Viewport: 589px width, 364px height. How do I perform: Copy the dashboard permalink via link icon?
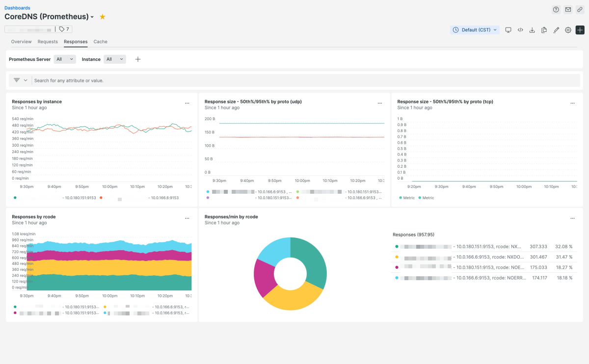pyautogui.click(x=580, y=9)
